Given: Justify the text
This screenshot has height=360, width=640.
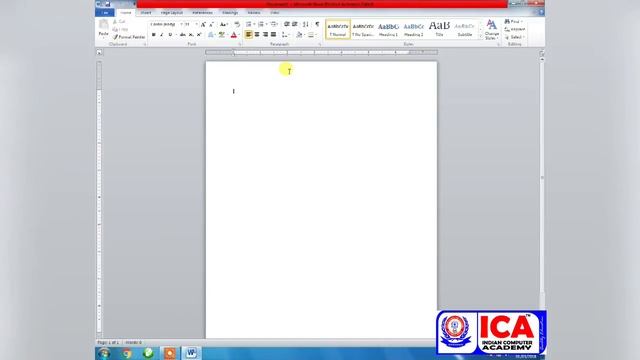Looking at the screenshot, I should click(x=273, y=35).
